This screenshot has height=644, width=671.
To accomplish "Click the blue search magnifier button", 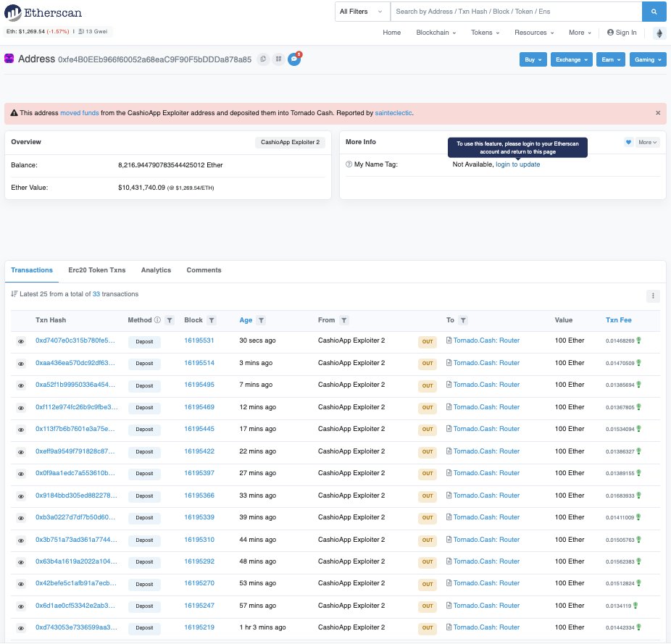I will 654,12.
